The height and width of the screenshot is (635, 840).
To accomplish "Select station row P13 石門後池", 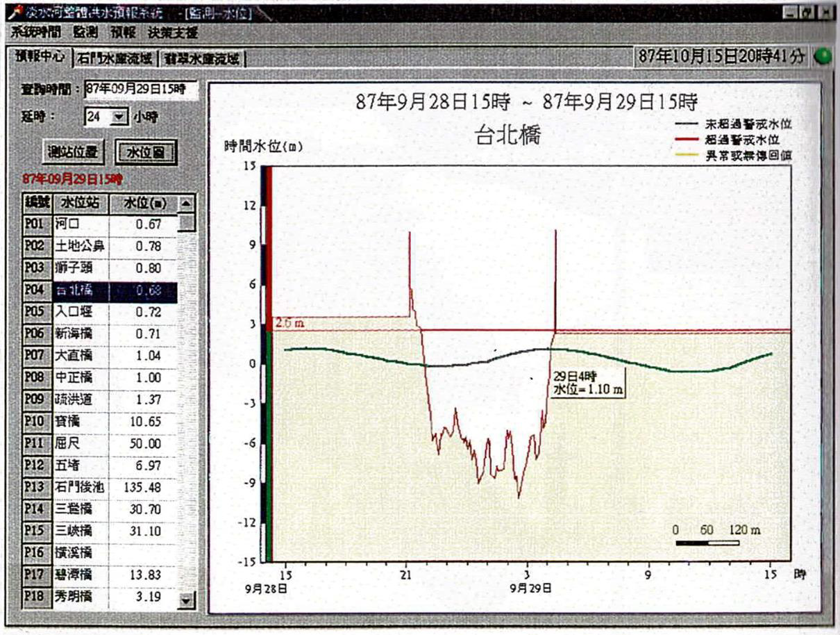I will 99,488.
